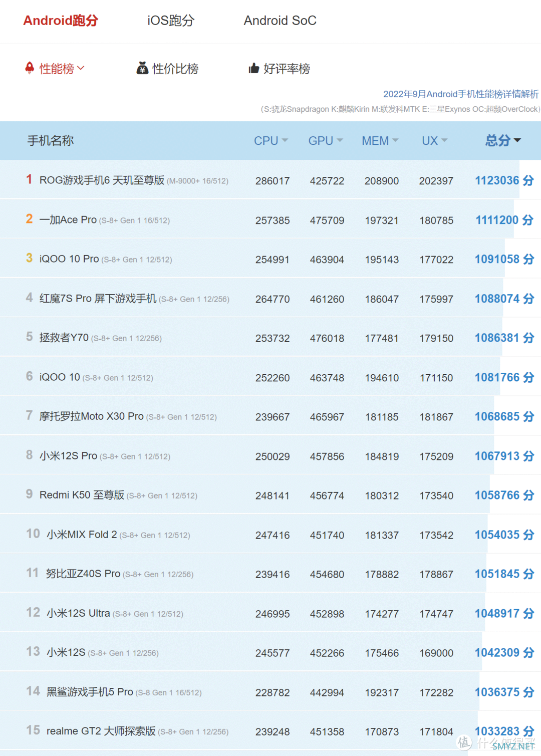Click CPU score 286017
Viewport: 541px width, 756px height.
273,181
